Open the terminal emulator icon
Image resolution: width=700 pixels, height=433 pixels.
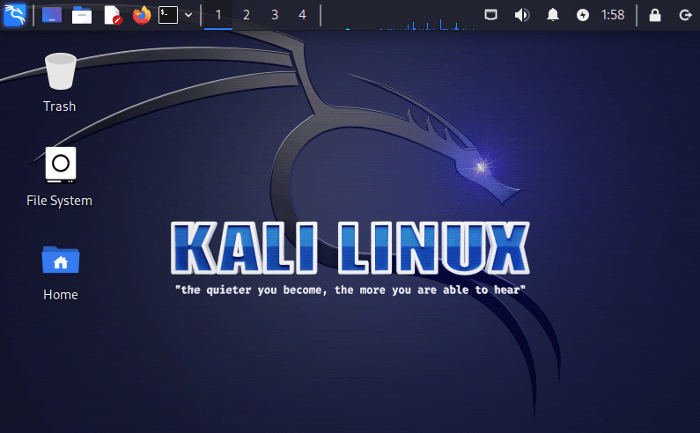(168, 15)
